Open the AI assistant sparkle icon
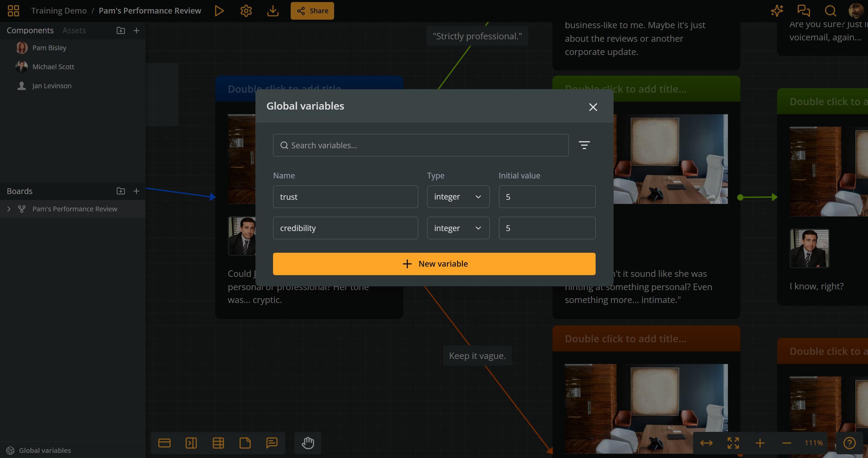 click(x=776, y=11)
